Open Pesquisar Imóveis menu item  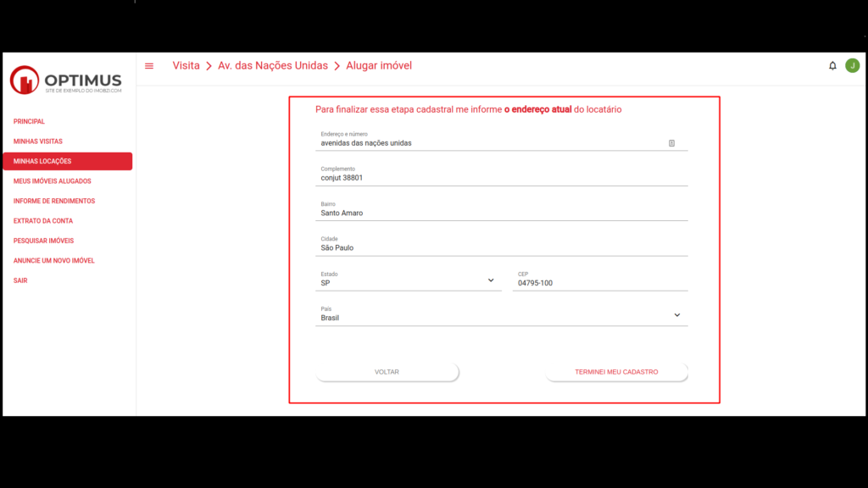coord(43,241)
